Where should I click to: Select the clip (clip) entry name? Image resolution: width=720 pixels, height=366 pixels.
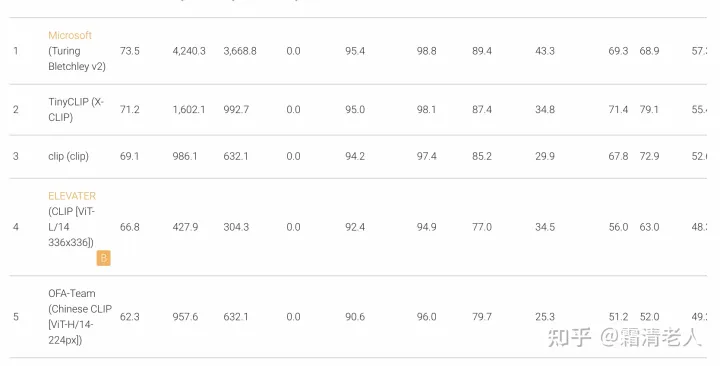click(x=68, y=157)
